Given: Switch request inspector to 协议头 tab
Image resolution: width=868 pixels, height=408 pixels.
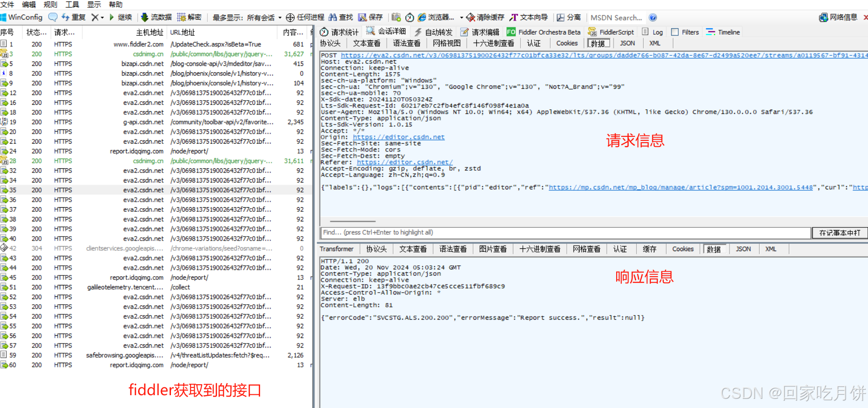Looking at the screenshot, I should [330, 43].
